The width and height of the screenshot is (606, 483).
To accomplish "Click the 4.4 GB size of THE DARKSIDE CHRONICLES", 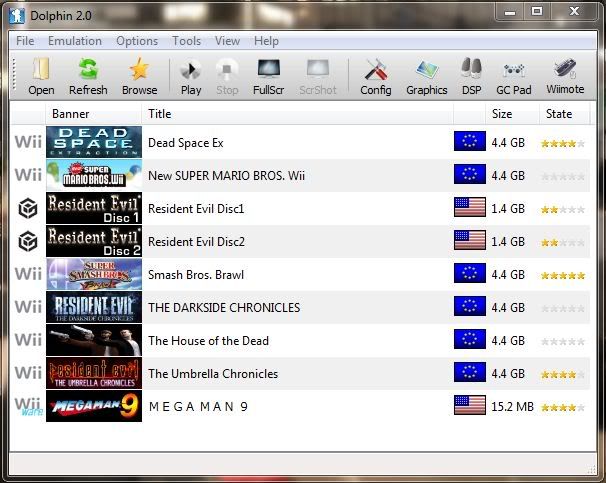I will click(x=508, y=308).
